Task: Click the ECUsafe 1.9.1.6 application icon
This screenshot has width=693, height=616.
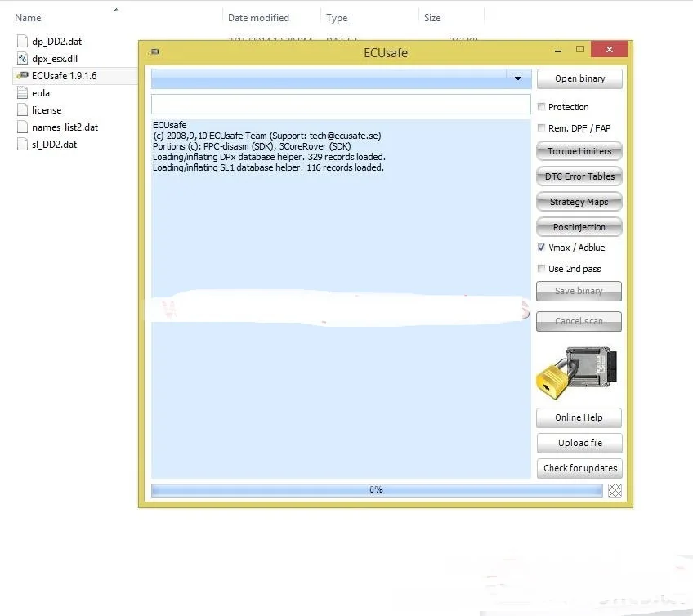Action: point(22,75)
